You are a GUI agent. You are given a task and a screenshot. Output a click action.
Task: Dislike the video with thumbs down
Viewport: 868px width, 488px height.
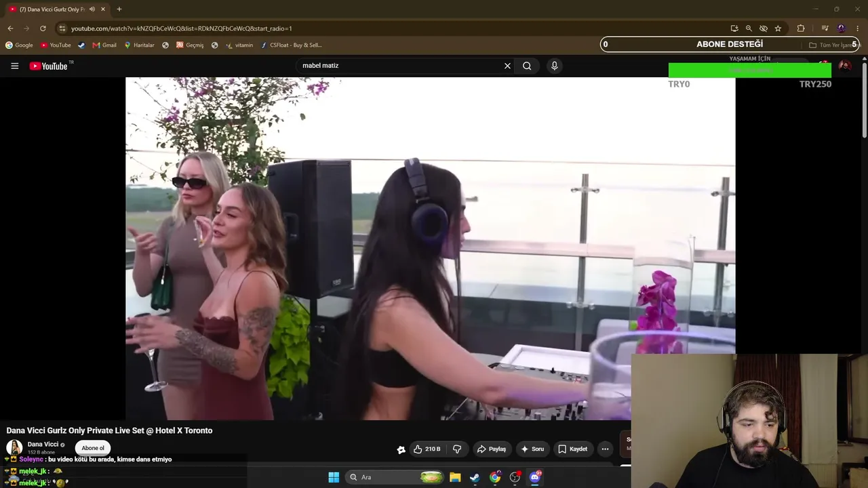pyautogui.click(x=457, y=449)
